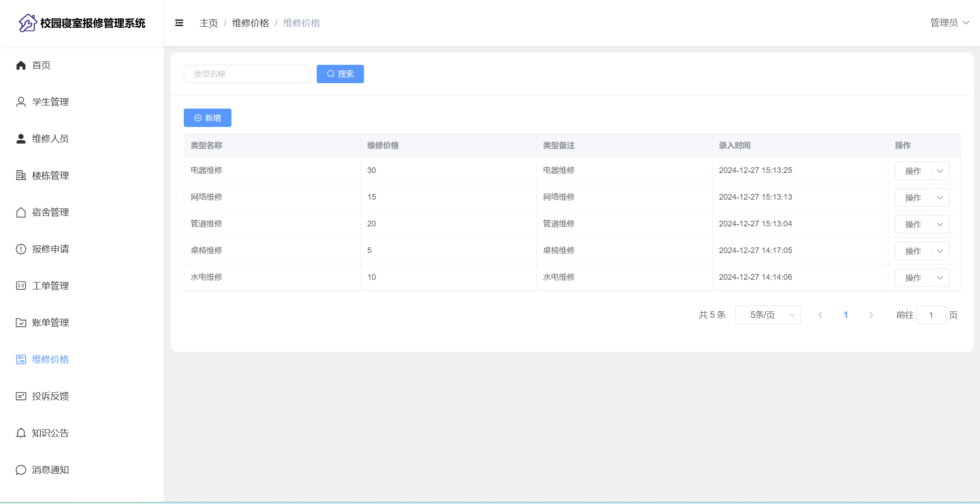
Task: Click the 账单管理 folder icon
Action: click(x=21, y=323)
